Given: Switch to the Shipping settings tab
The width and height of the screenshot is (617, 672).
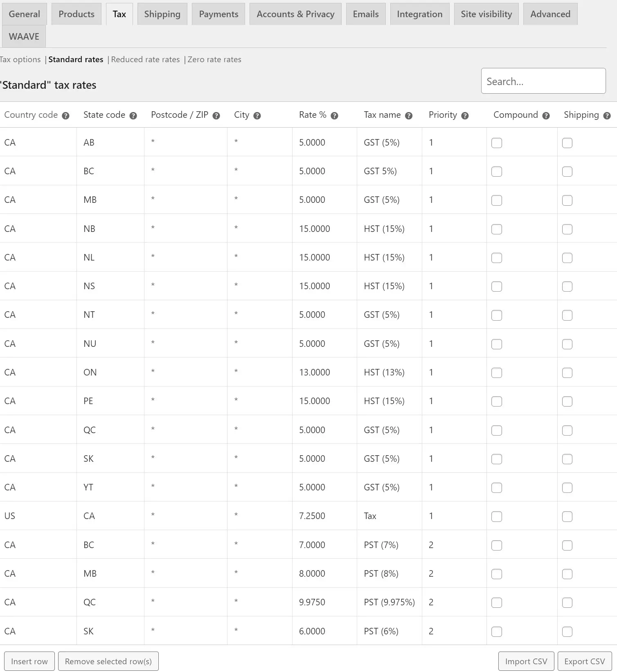Looking at the screenshot, I should (162, 14).
